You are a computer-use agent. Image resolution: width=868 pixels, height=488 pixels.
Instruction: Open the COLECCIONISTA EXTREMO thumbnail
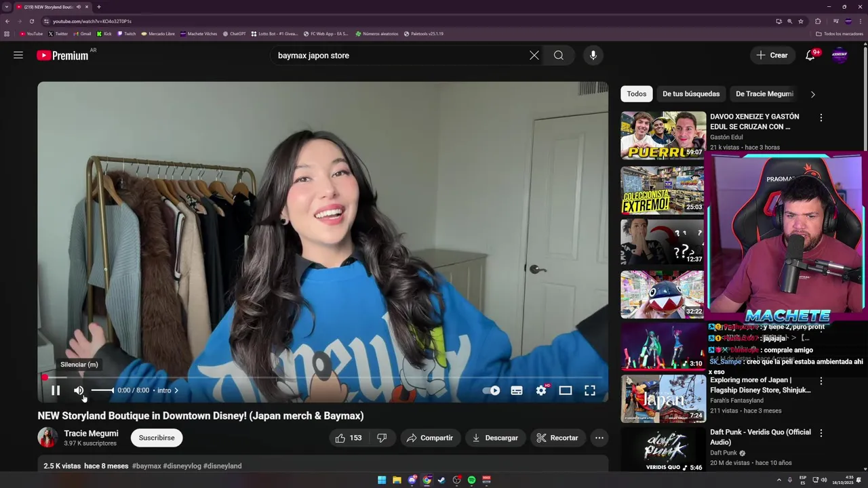663,190
